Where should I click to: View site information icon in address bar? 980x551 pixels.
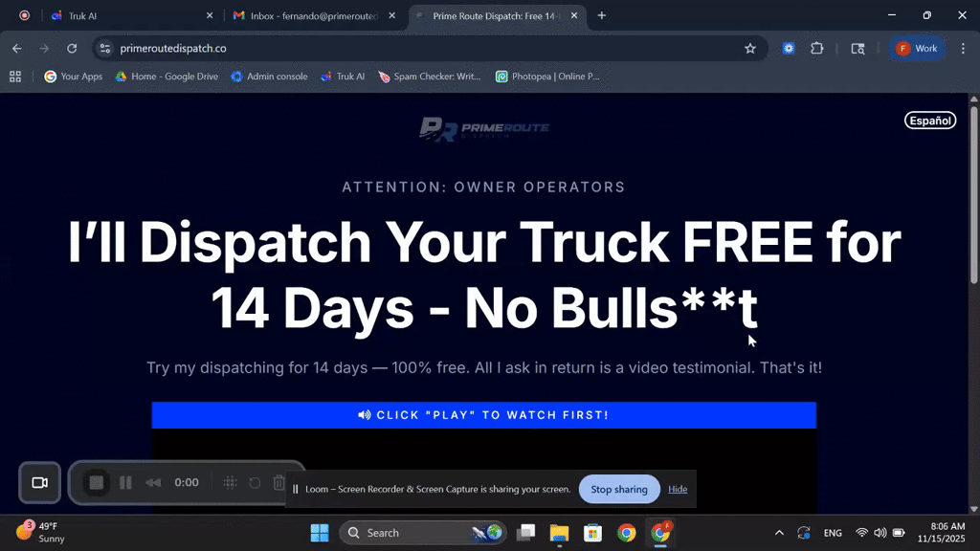point(105,48)
